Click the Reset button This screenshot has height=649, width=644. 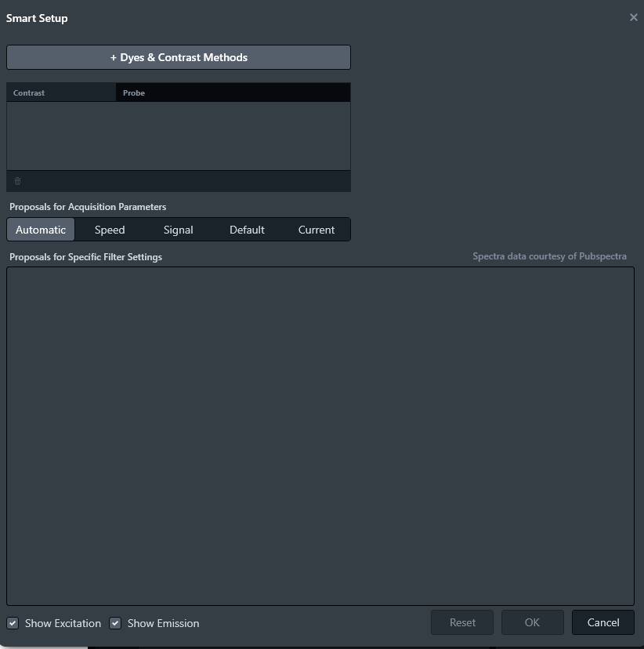pyautogui.click(x=461, y=622)
